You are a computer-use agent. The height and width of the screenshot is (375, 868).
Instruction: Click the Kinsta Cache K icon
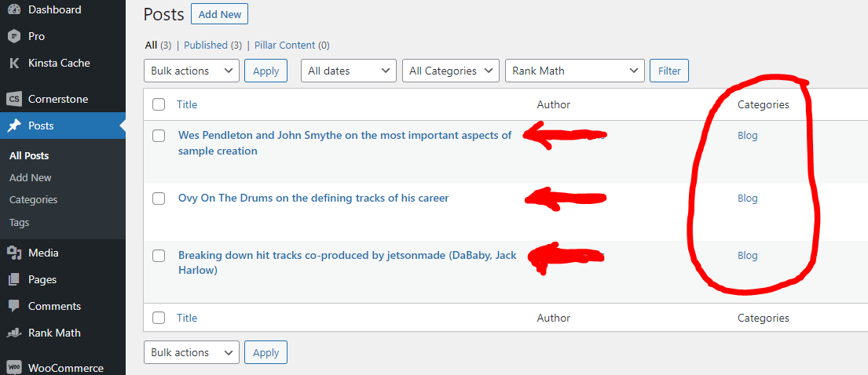14,63
